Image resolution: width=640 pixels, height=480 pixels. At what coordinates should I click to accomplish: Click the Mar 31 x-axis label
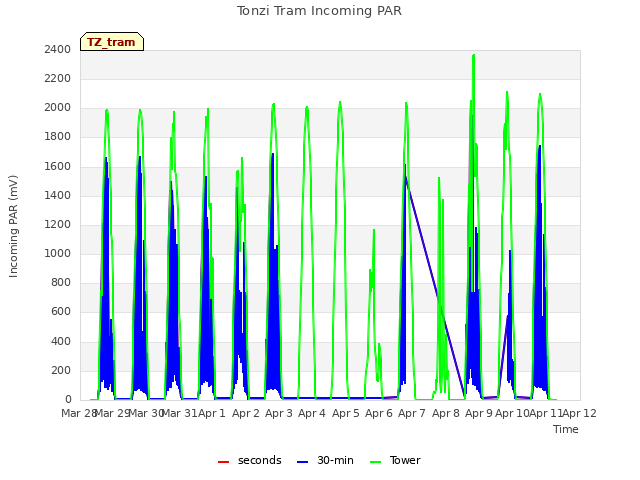pyautogui.click(x=179, y=413)
